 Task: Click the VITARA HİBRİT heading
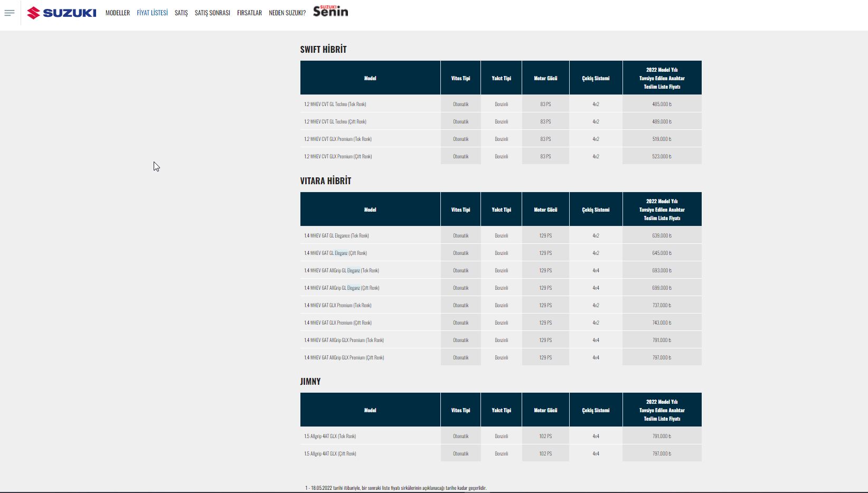pos(325,181)
